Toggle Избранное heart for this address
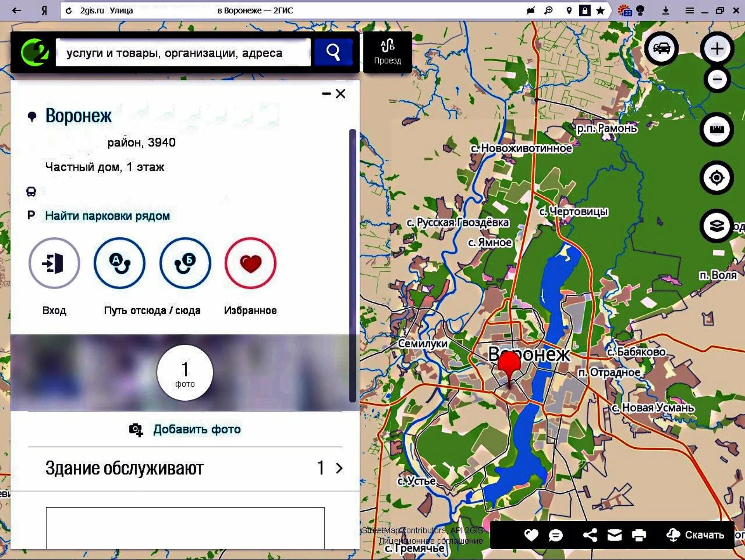The height and width of the screenshot is (560, 745). coord(250,263)
